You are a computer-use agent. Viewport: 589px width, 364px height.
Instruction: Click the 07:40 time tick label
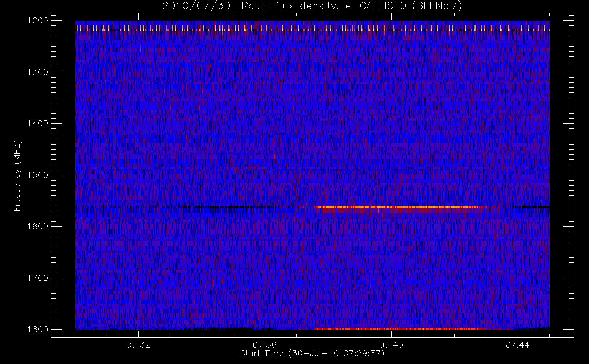(x=391, y=345)
